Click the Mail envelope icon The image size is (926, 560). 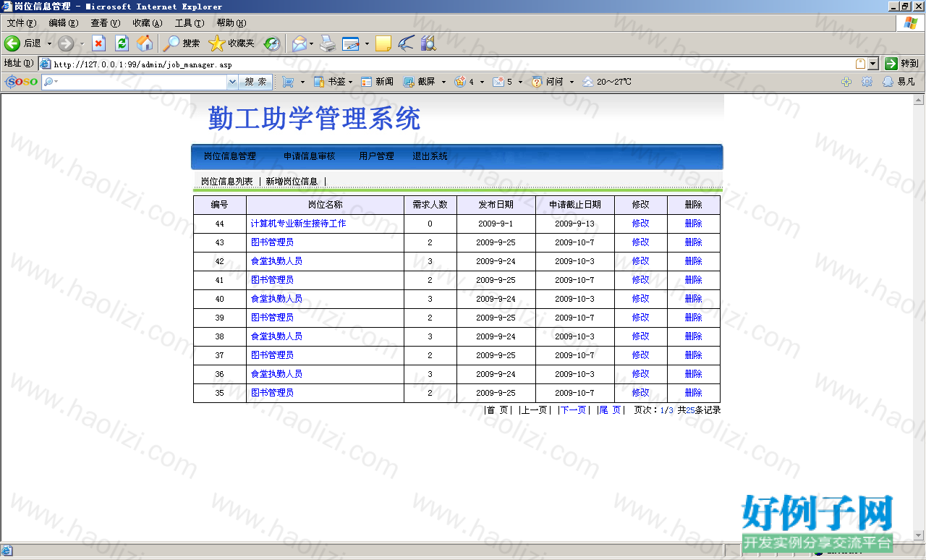click(299, 43)
